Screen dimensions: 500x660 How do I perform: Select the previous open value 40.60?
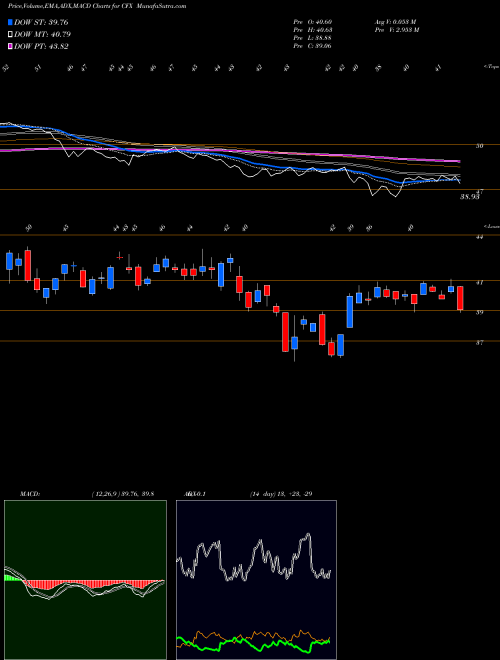[323, 21]
